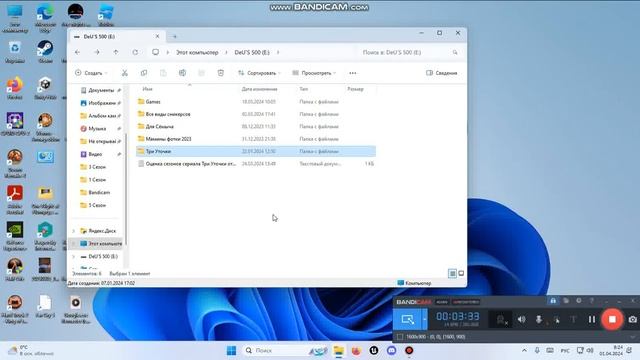
Task: Open the Создать dropdown
Action: coord(91,73)
